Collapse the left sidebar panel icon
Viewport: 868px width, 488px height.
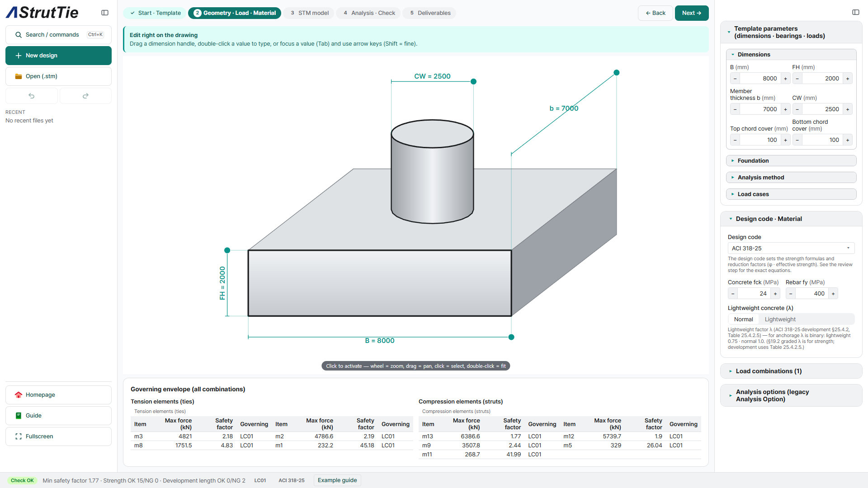click(105, 13)
